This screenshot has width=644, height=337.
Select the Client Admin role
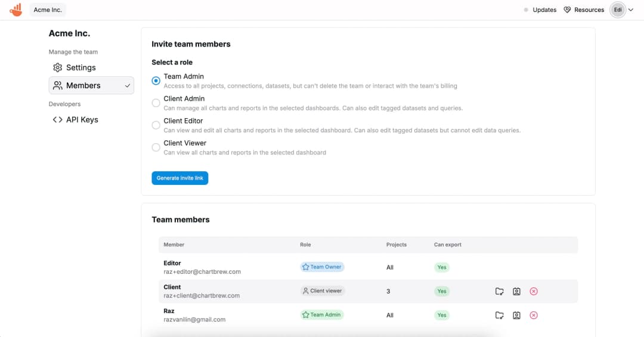pyautogui.click(x=156, y=103)
